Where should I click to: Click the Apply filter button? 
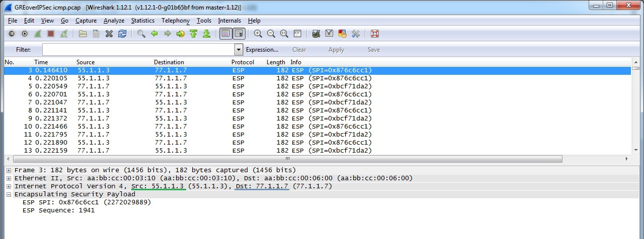coord(336,50)
